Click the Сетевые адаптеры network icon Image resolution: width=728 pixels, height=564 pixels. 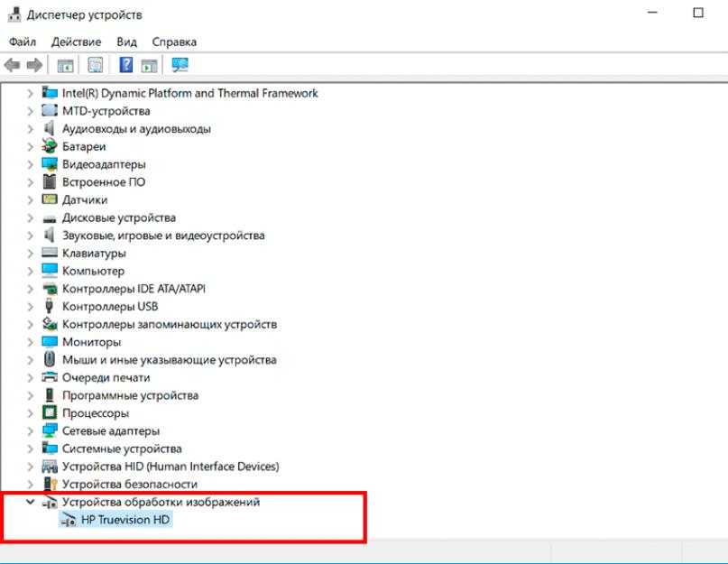[50, 430]
